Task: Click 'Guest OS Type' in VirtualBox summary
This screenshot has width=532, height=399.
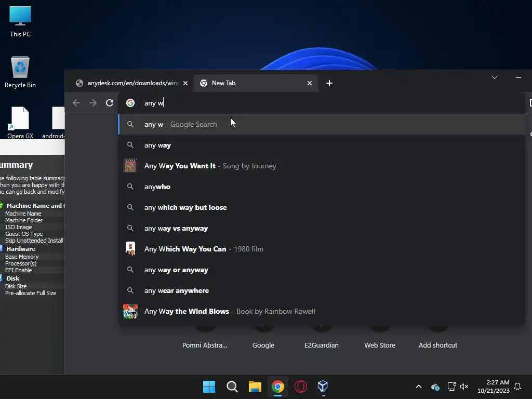Action: pyautogui.click(x=24, y=234)
